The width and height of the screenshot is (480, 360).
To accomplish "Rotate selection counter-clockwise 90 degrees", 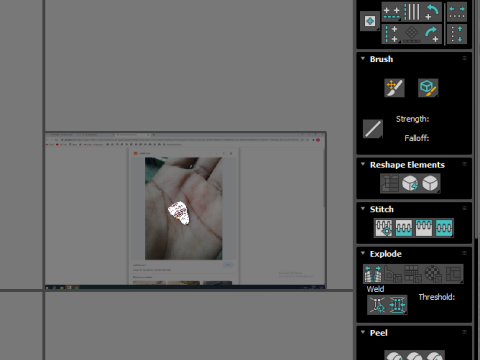I will pos(432,12).
